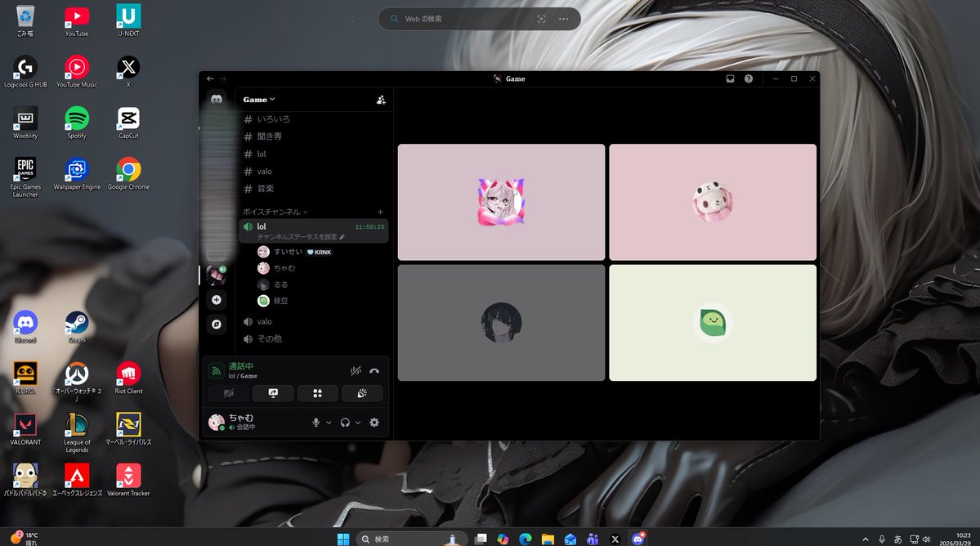980x546 pixels.
Task: Disconnect from the voice call
Action: (374, 371)
